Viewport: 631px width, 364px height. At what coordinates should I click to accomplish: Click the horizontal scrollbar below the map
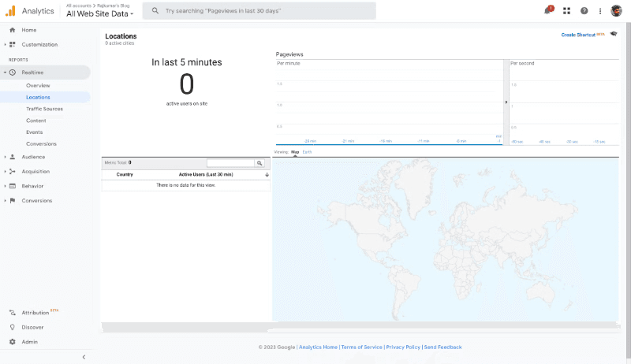pyautogui.click(x=360, y=327)
